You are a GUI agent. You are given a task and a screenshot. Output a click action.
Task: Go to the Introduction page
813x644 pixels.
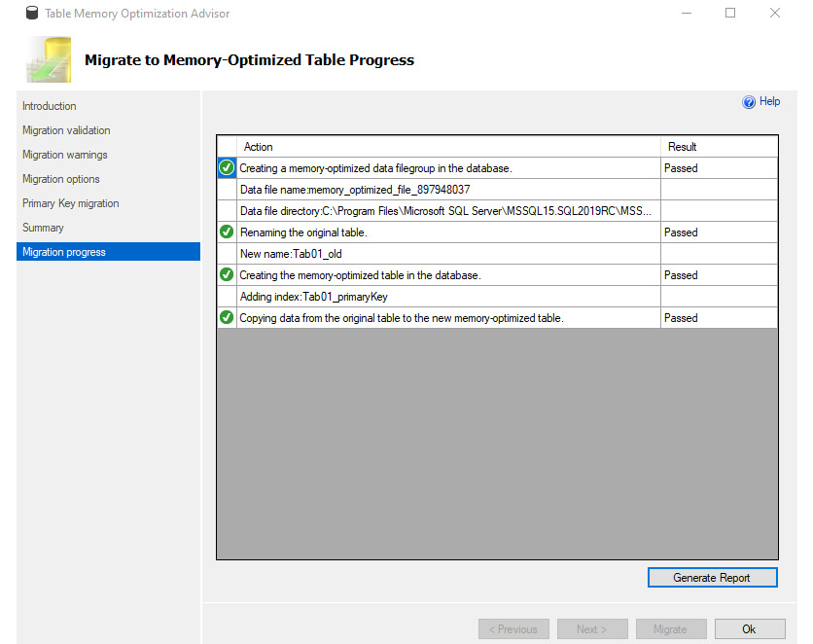(50, 106)
